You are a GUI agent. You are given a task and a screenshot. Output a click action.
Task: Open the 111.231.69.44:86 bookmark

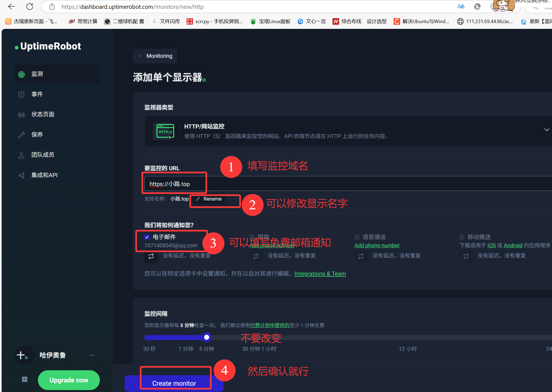pyautogui.click(x=485, y=21)
